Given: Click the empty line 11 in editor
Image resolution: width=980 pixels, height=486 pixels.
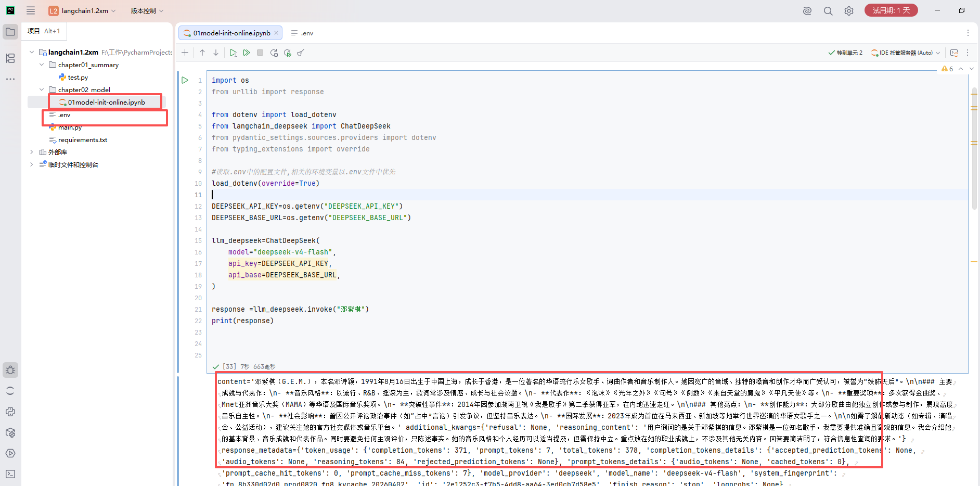Looking at the screenshot, I should click(588, 195).
